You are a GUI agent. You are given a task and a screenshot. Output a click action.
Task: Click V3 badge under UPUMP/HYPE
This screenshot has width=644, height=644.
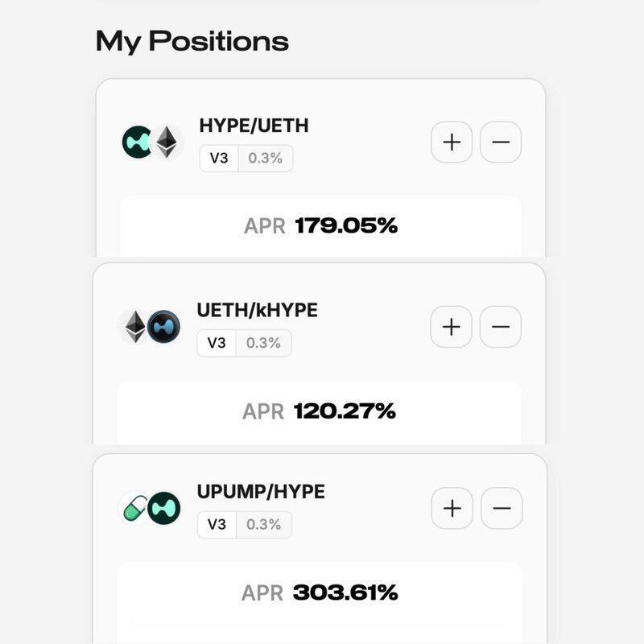pyautogui.click(x=217, y=525)
